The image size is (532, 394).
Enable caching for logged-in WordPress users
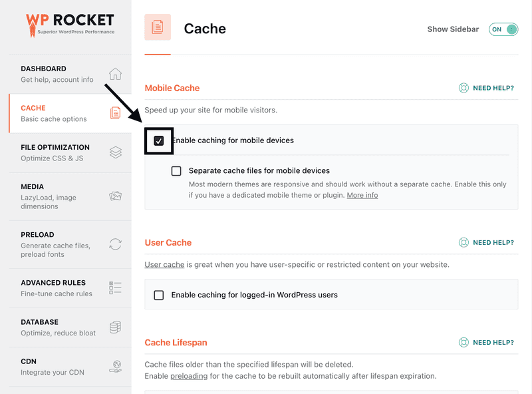(159, 295)
